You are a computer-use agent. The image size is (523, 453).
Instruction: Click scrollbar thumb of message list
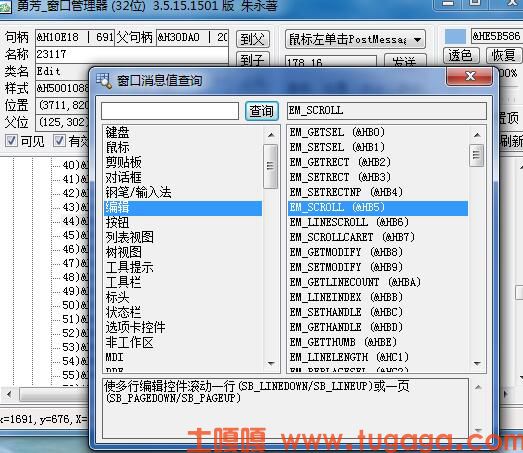click(x=476, y=155)
